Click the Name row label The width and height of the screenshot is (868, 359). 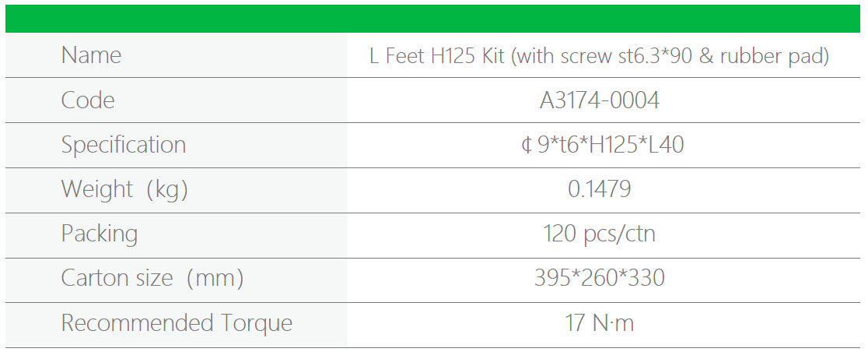tap(91, 55)
